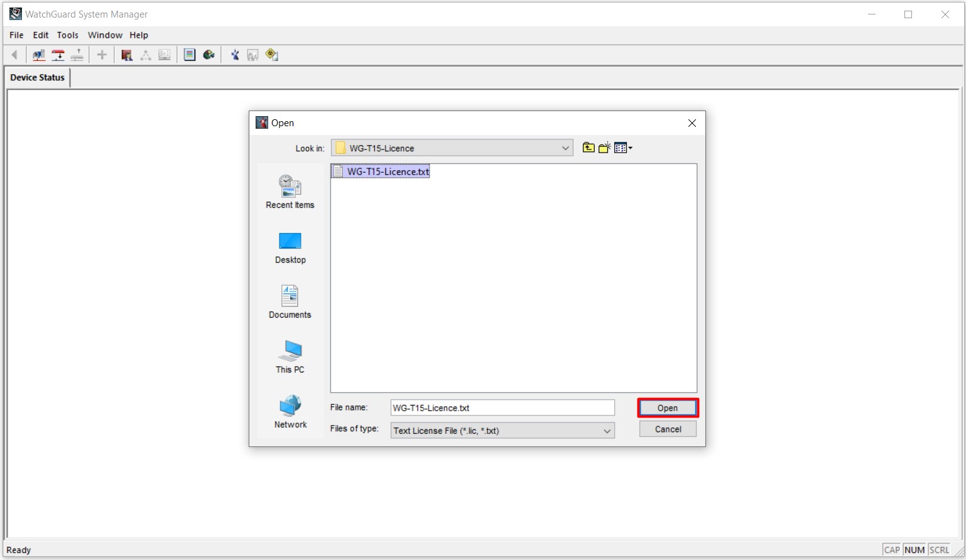Click the NUM indicator in the status bar
The height and width of the screenshot is (560, 966).
point(914,550)
